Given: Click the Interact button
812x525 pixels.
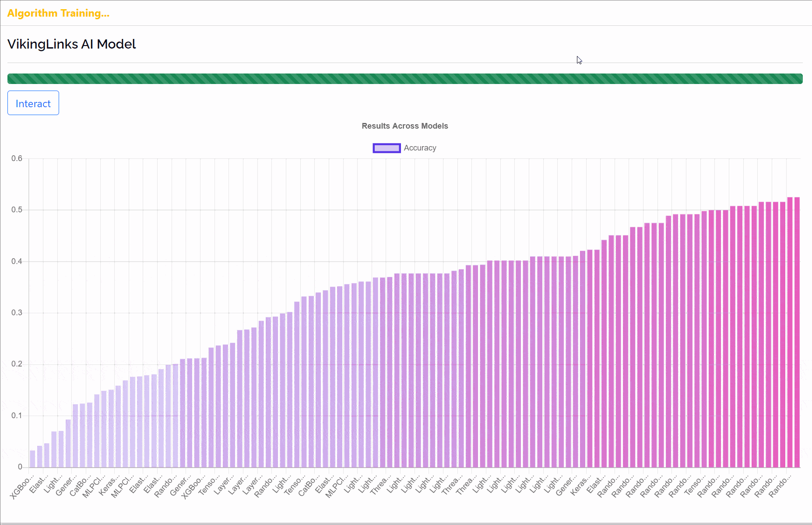Looking at the screenshot, I should click(x=33, y=103).
